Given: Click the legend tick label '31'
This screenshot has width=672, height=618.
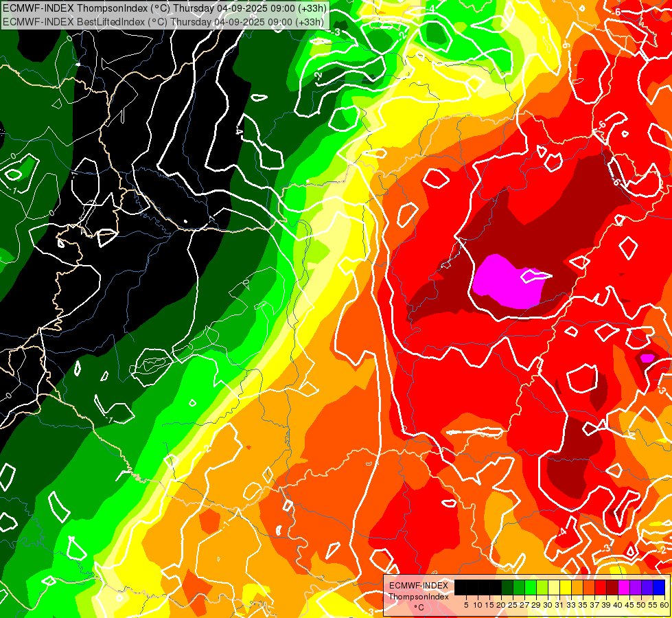Looking at the screenshot, I should coord(559,605).
